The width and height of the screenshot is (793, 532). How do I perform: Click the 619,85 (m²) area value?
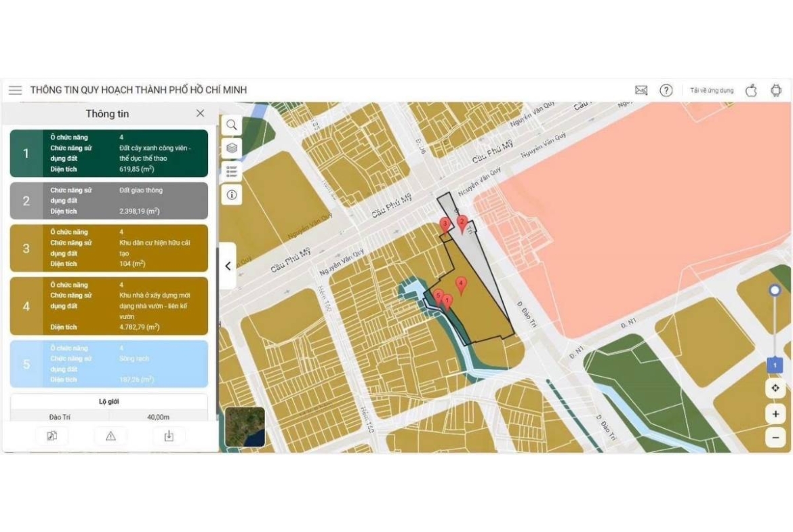pyautogui.click(x=136, y=169)
